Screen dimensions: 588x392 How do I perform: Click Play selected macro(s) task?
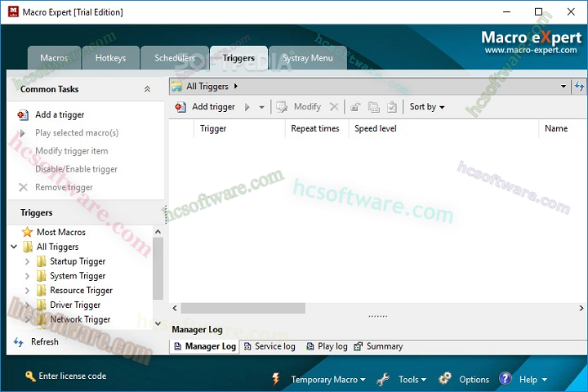[77, 133]
